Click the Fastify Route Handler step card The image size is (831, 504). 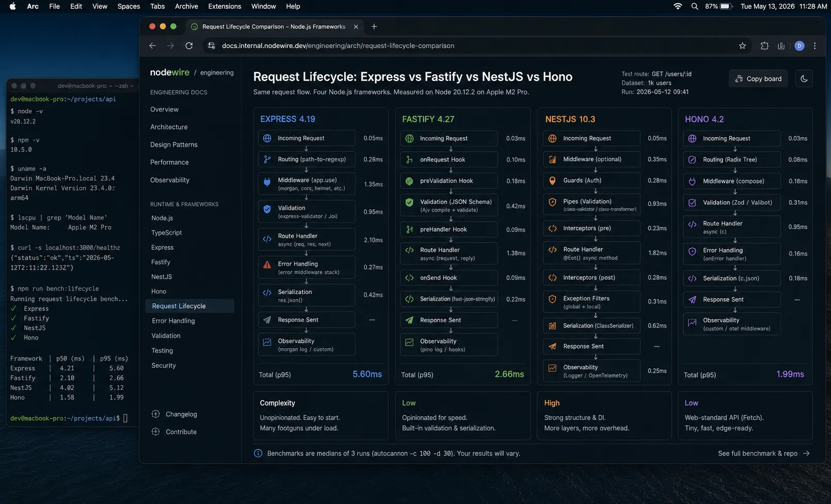pyautogui.click(x=449, y=254)
